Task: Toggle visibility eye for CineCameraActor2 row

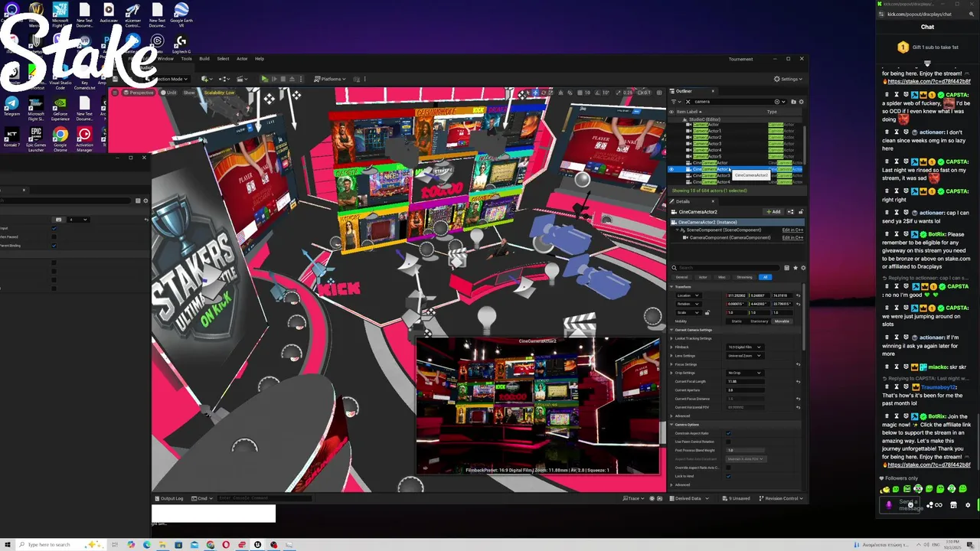Action: 671,169
